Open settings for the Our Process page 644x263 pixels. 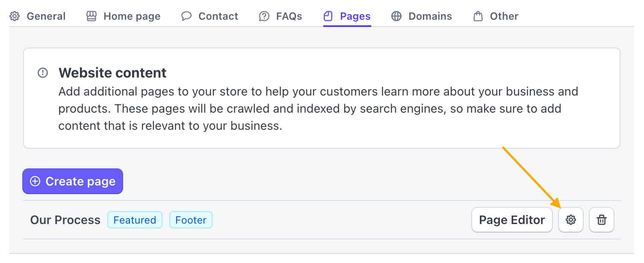(571, 220)
